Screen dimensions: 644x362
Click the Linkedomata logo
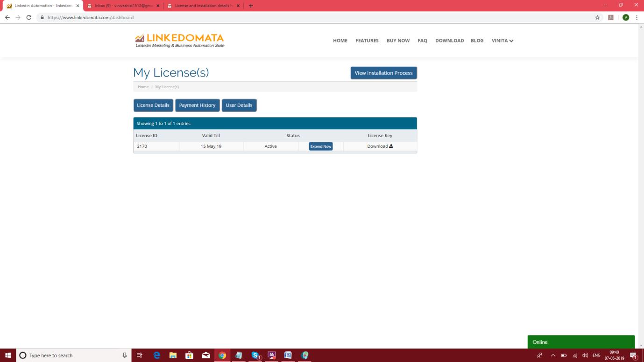coord(179,41)
